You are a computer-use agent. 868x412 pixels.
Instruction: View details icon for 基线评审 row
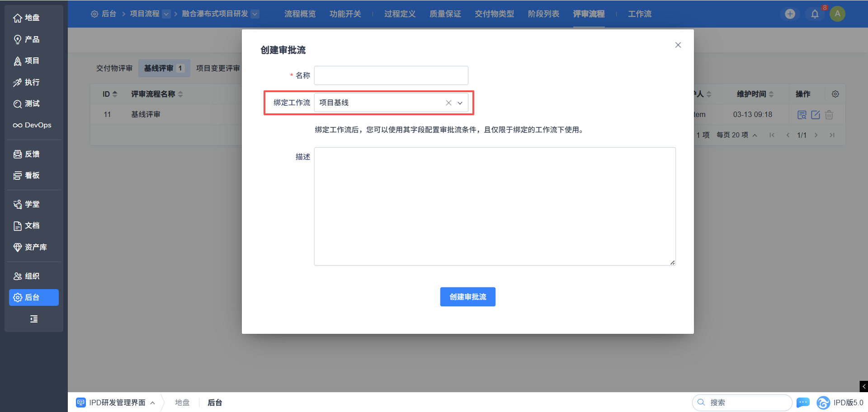pos(802,115)
